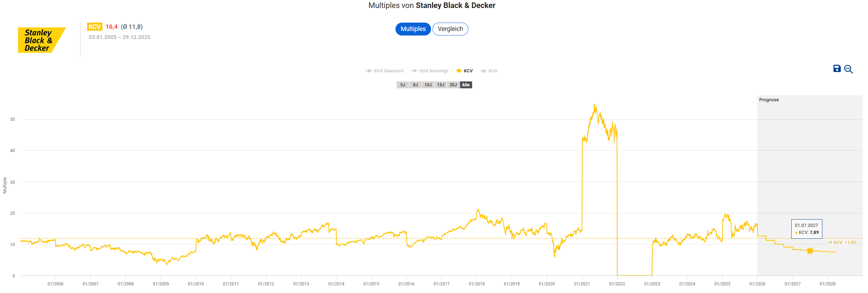Click the yellow KCV badge label
Viewport: 868px width, 293px height.
[94, 27]
